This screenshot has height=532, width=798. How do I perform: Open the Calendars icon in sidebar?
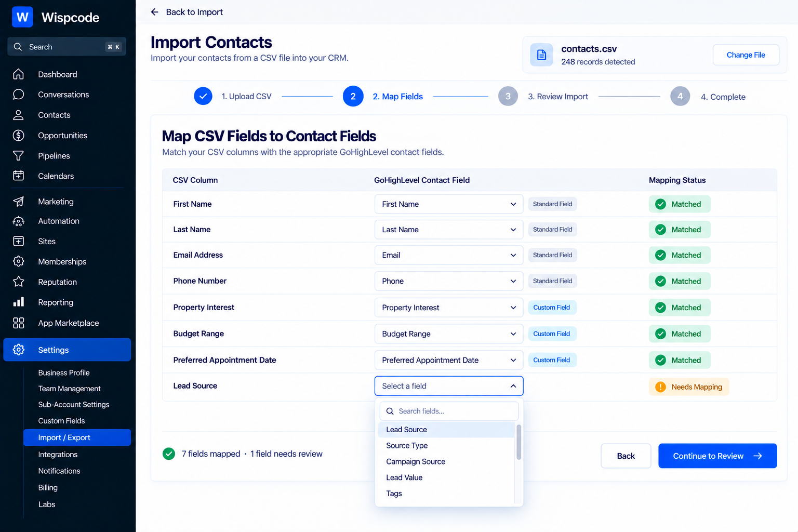pos(18,176)
